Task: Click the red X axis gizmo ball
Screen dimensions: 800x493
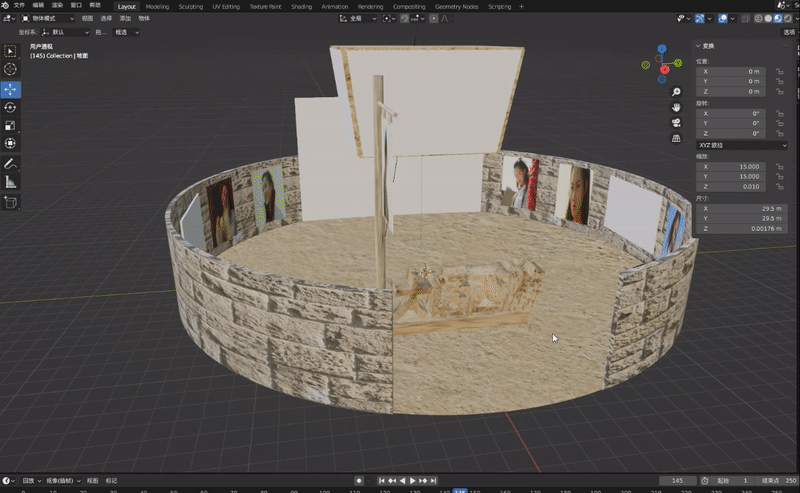Action: tap(665, 69)
